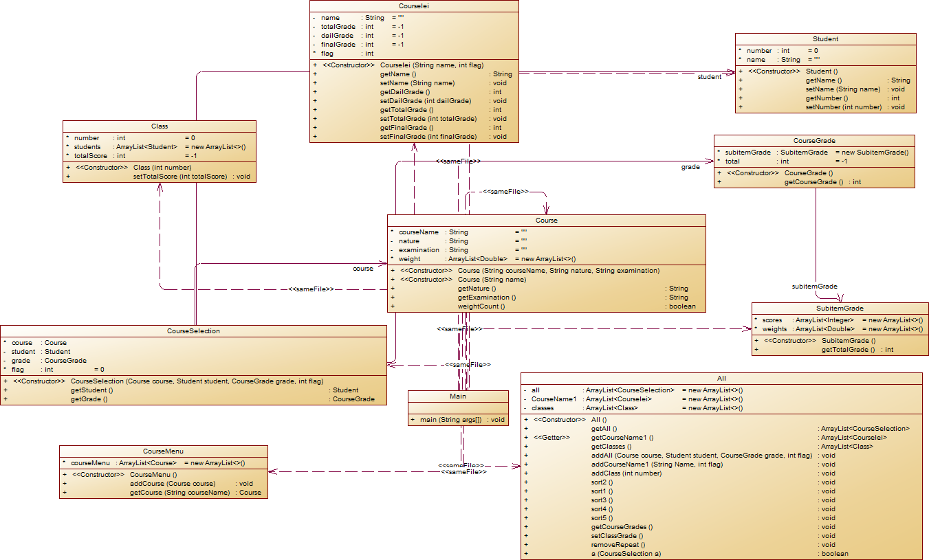Select the addCourse (Course course) operation
929x560 pixels.
point(173,484)
